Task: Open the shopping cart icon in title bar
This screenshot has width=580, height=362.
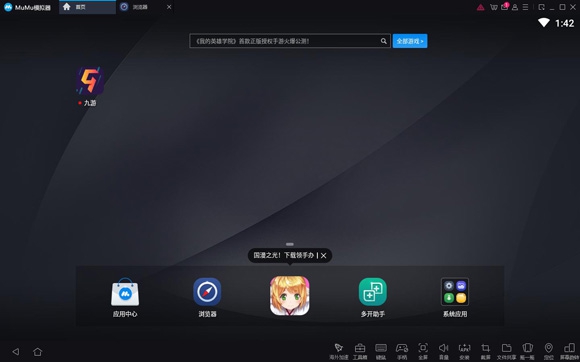Action: (x=493, y=7)
